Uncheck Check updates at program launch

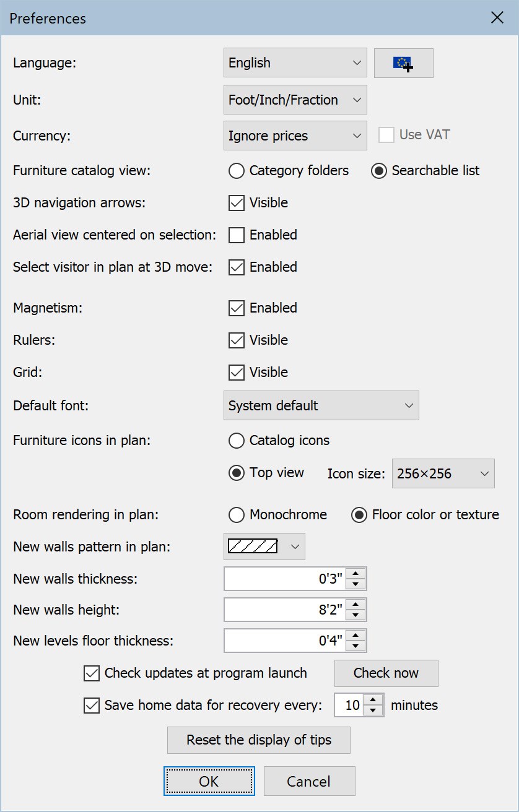[x=92, y=673]
